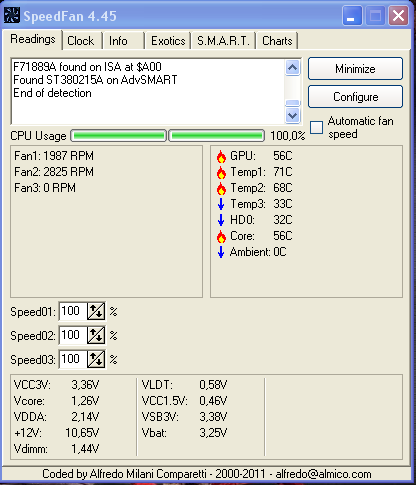Image resolution: width=416 pixels, height=485 pixels.
Task: Adjust Speed03 with its up/down spinner
Action: (96, 359)
